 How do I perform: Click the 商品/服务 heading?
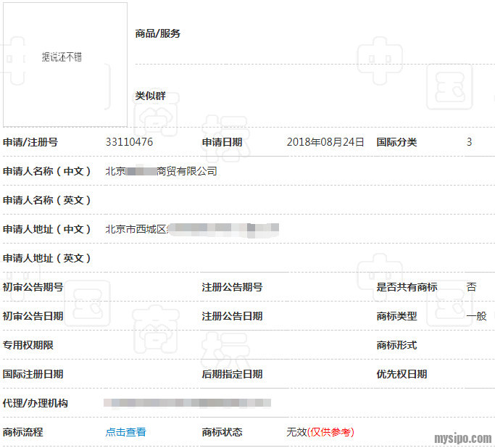pyautogui.click(x=157, y=33)
